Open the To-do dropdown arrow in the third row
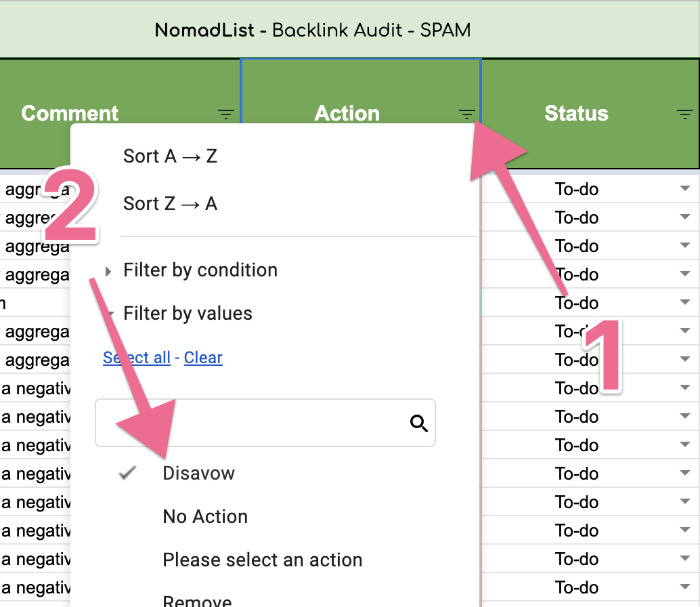This screenshot has width=700, height=607. point(684,246)
